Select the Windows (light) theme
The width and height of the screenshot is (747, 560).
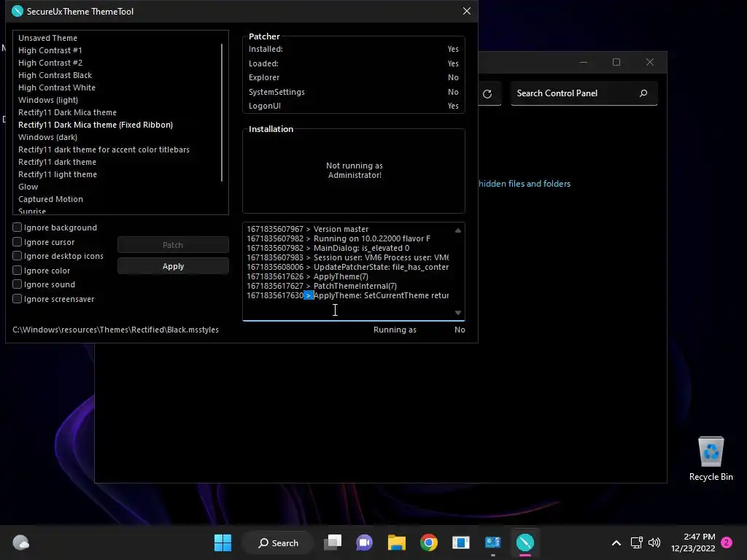[48, 100]
